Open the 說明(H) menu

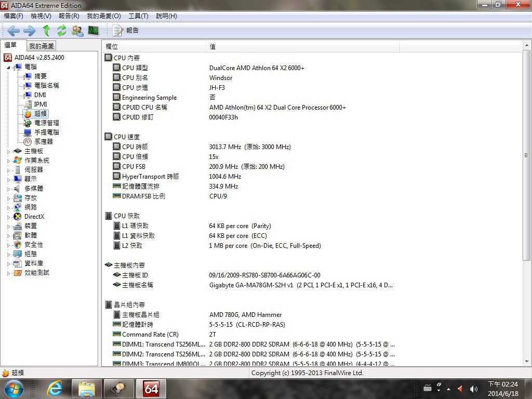click(x=166, y=16)
